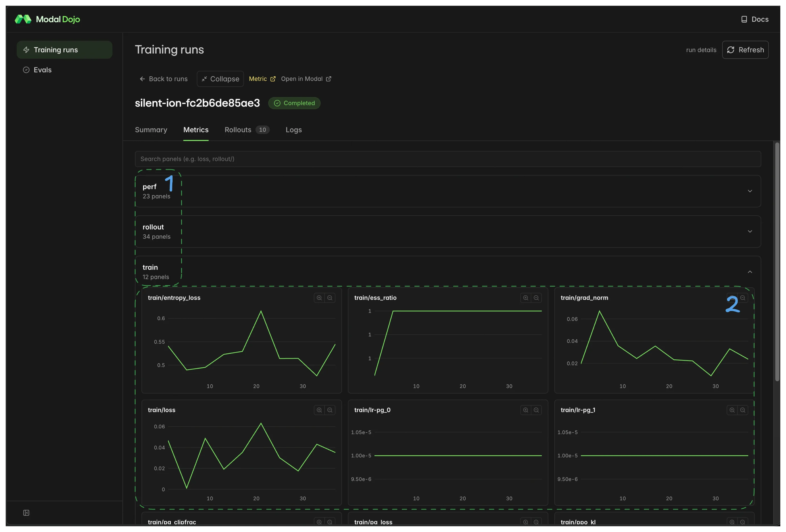
Task: Expand the perf panel group
Action: [448, 191]
